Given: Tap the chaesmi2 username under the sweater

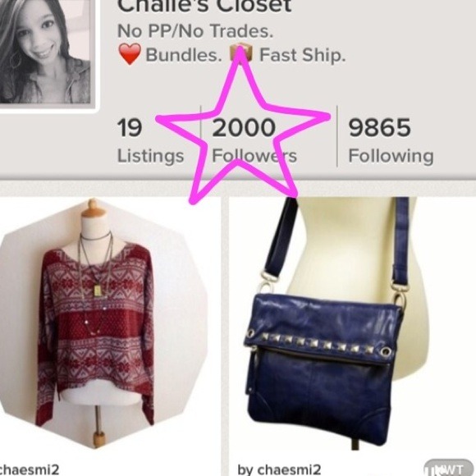Looking at the screenshot, I should coord(30,469).
